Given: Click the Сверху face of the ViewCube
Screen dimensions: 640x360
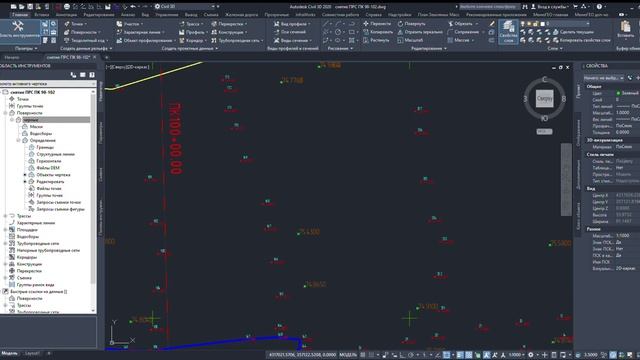Looking at the screenshot, I should tap(544, 98).
